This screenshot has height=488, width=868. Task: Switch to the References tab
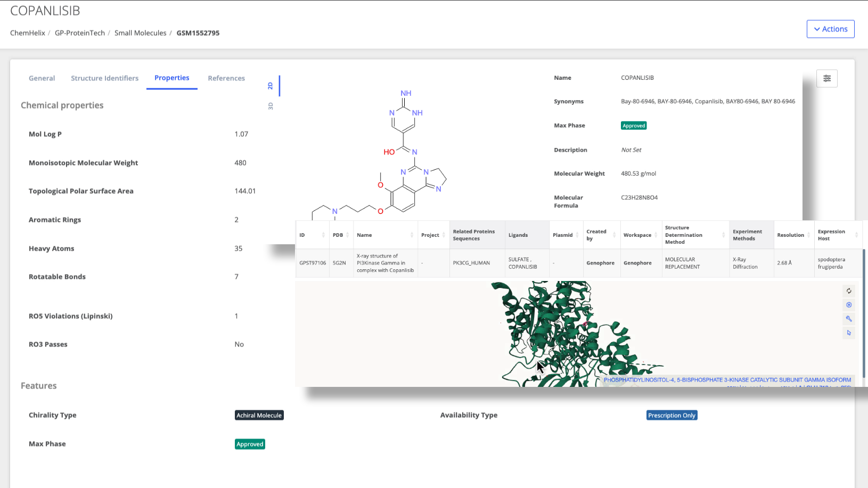tap(226, 78)
